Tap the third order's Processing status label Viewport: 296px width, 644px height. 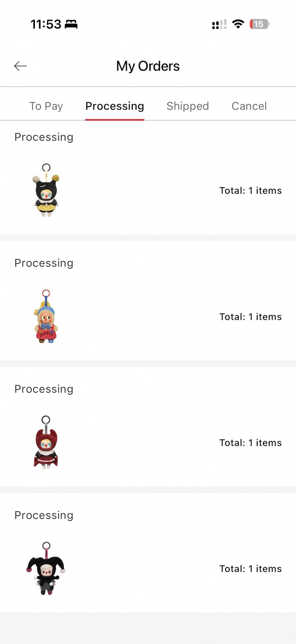click(44, 389)
